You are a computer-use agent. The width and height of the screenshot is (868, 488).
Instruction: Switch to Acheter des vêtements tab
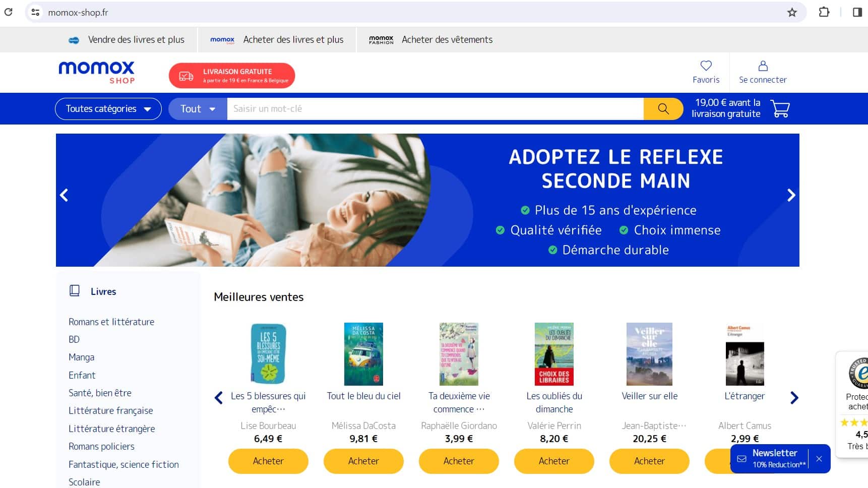pos(430,40)
